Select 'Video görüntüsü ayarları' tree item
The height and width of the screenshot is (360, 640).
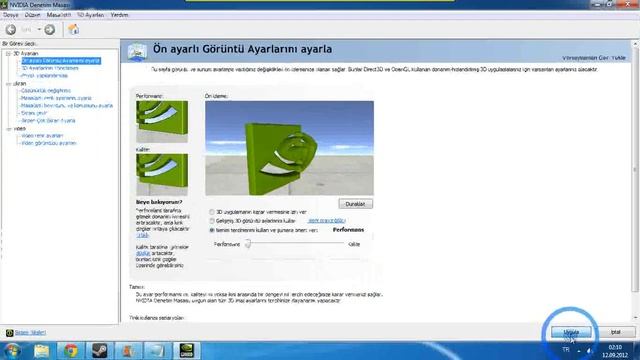coord(49,143)
